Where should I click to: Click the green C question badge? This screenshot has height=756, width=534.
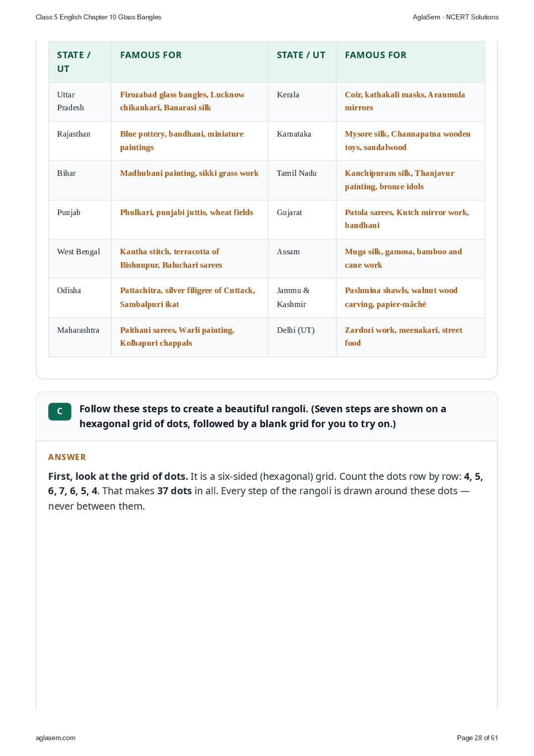(x=60, y=411)
